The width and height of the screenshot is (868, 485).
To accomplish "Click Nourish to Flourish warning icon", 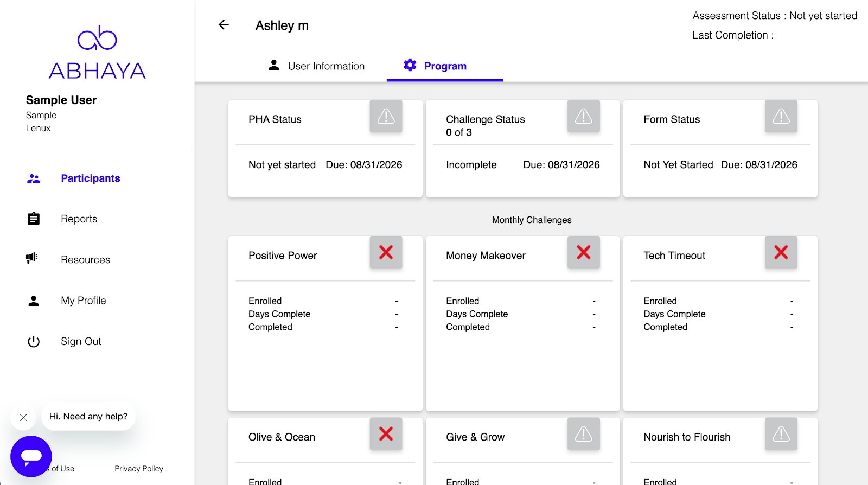I will point(781,434).
